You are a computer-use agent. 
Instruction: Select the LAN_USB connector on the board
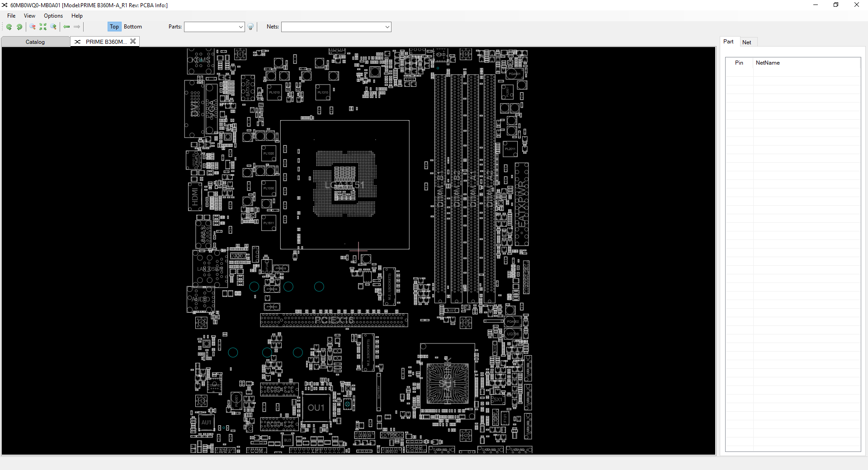tap(210, 269)
